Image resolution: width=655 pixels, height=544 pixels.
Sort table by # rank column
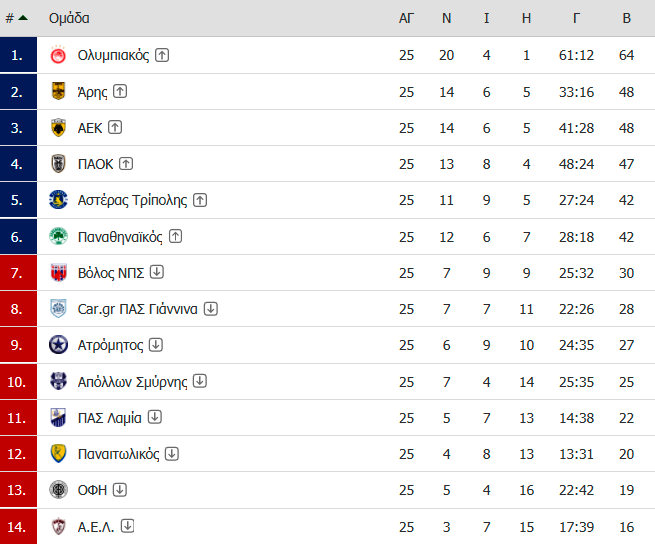[16, 18]
